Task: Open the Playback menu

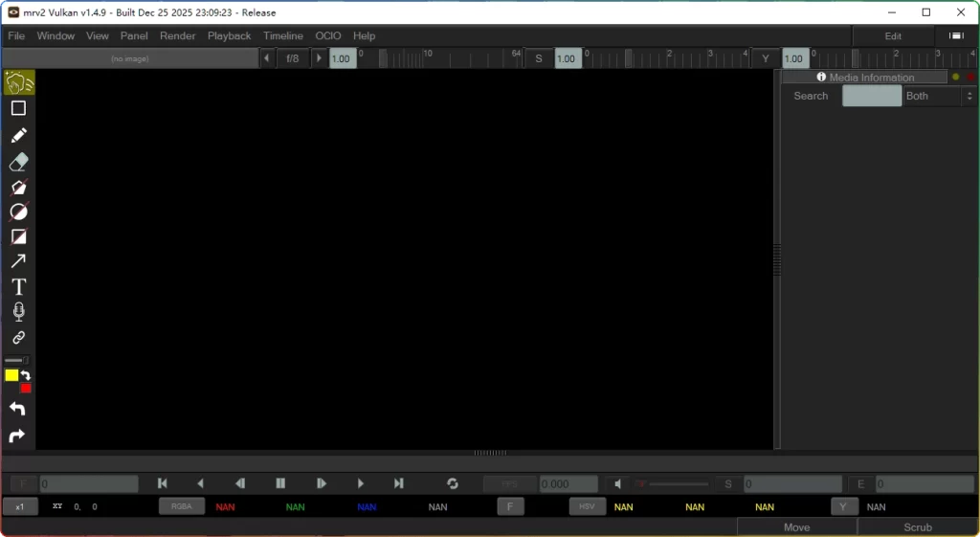Action: (230, 35)
